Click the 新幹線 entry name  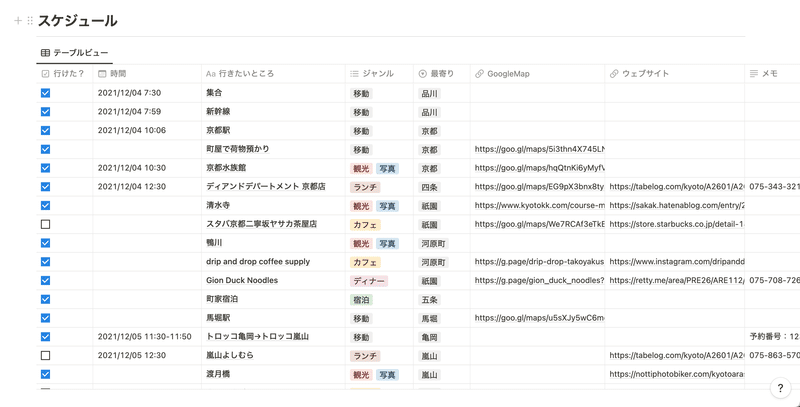click(x=218, y=112)
